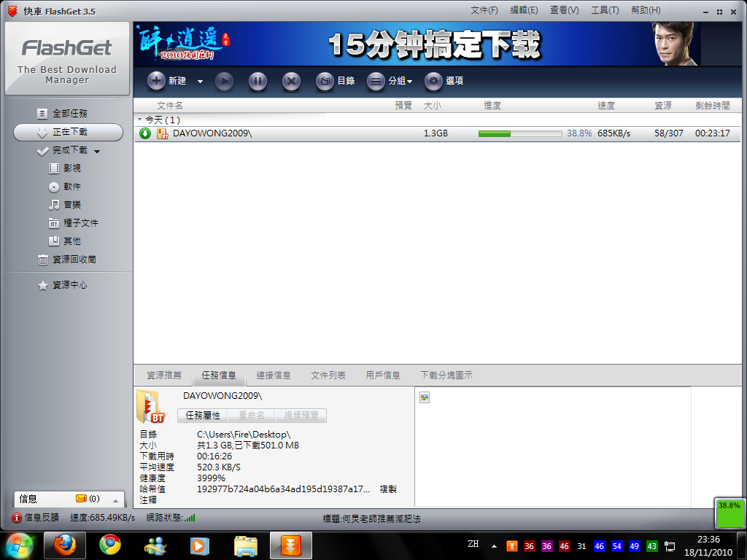The height and width of the screenshot is (560, 747).
Task: Sort by 剩餘時間 column header
Action: pyautogui.click(x=712, y=106)
